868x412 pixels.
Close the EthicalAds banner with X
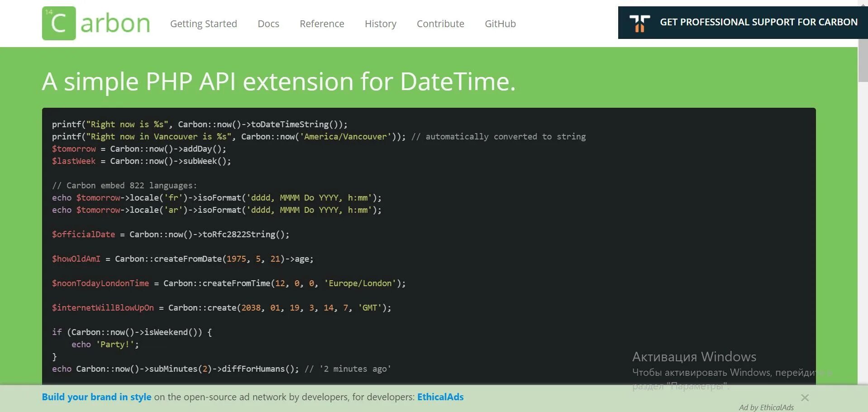point(805,398)
